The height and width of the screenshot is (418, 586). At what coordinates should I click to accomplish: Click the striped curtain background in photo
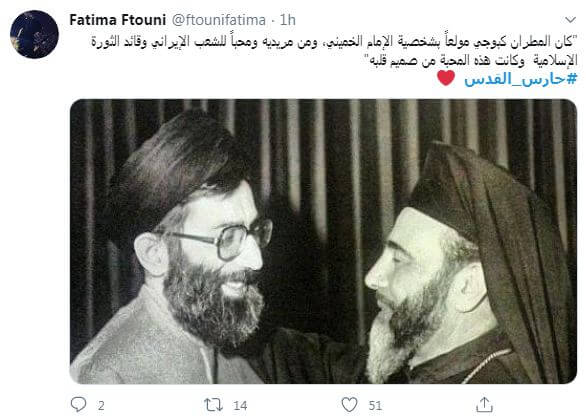[x=329, y=157]
